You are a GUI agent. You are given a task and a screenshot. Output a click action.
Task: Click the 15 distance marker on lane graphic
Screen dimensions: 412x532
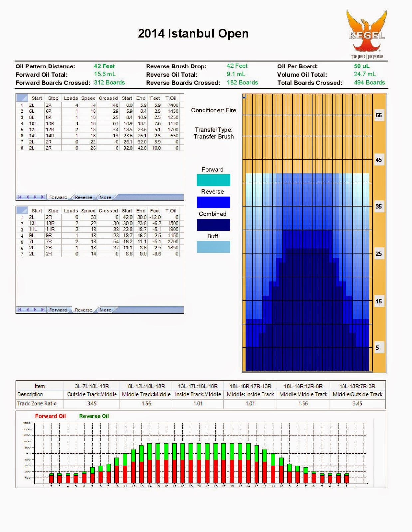[379, 302]
